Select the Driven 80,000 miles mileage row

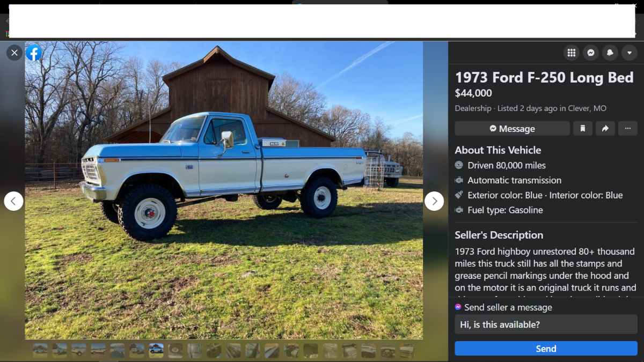point(508,165)
